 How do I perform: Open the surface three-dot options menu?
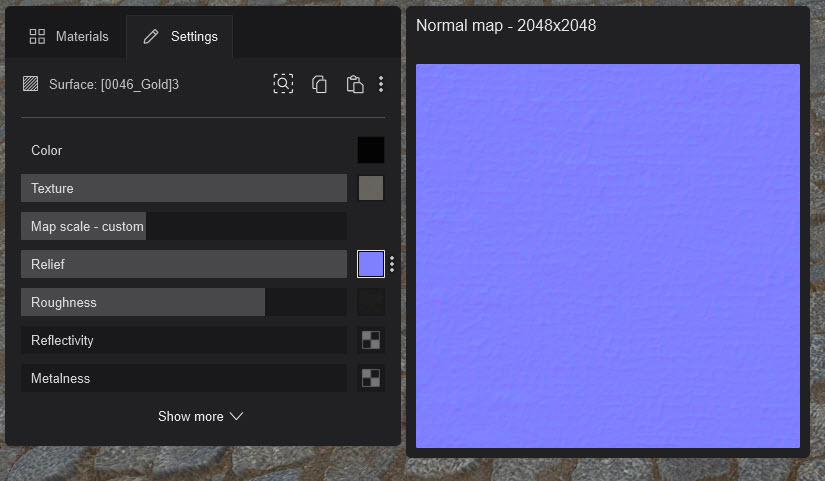pos(381,84)
